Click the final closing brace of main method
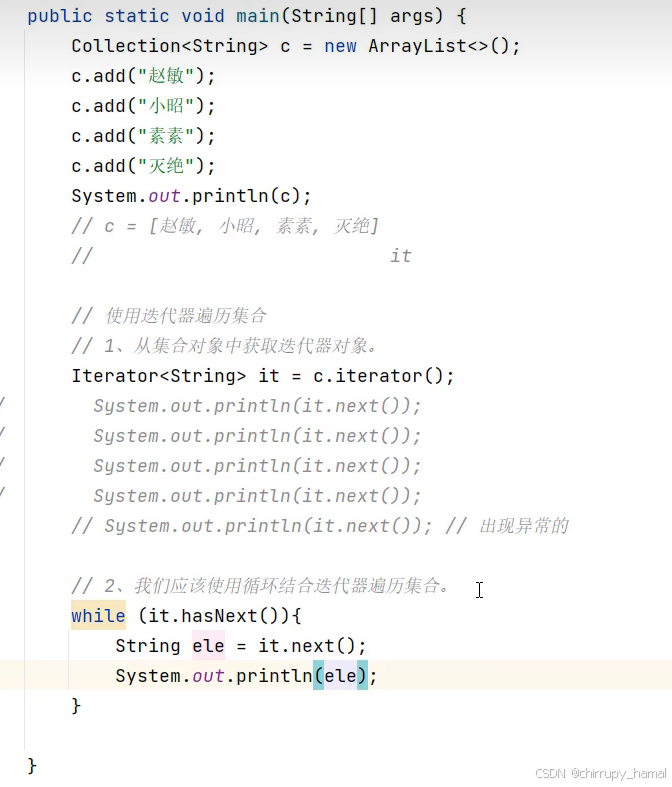Screen dimensions: 672x787 pos(32,766)
